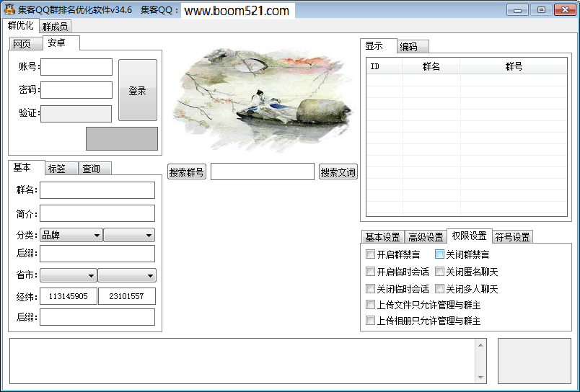This screenshot has height=392, width=580.
Task: Maximize the window
Action: click(x=541, y=10)
